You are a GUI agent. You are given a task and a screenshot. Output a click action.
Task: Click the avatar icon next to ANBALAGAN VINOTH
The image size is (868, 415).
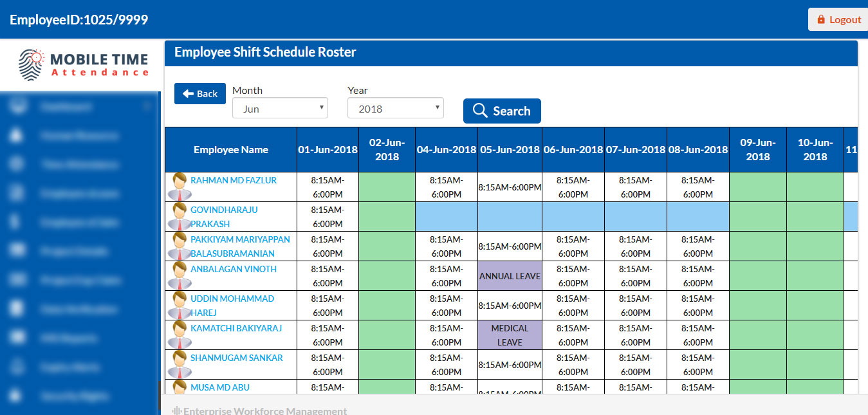coord(179,275)
